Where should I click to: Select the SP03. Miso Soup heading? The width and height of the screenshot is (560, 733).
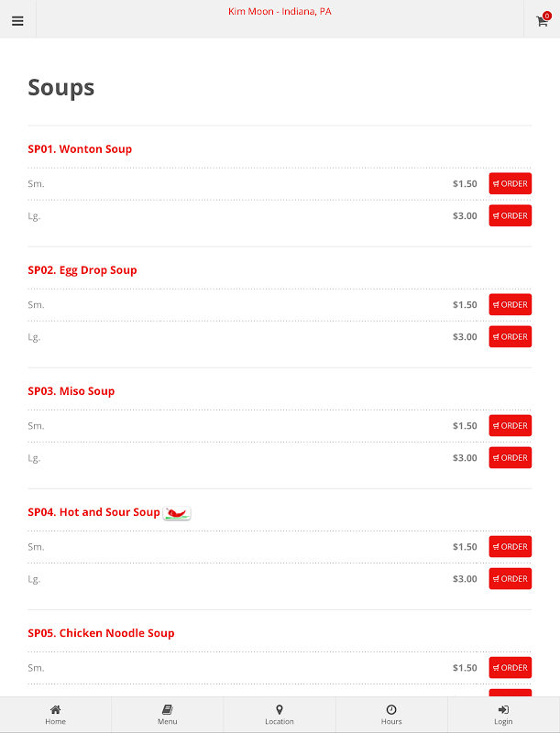[71, 391]
